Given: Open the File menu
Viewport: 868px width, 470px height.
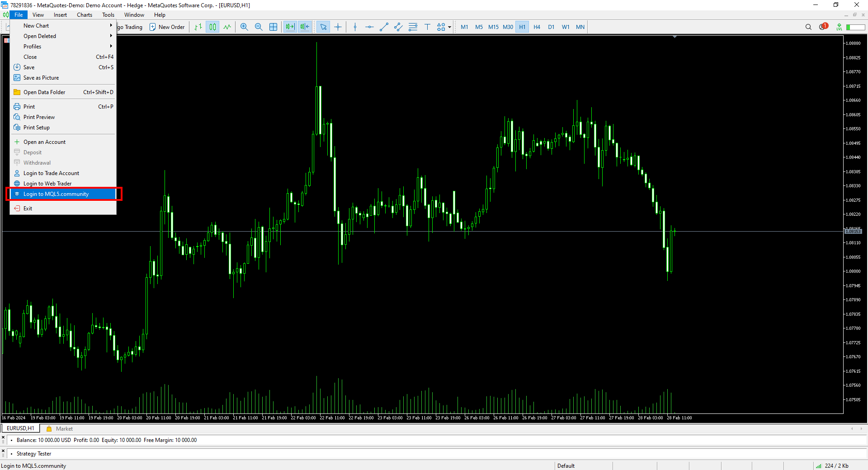Looking at the screenshot, I should 19,15.
